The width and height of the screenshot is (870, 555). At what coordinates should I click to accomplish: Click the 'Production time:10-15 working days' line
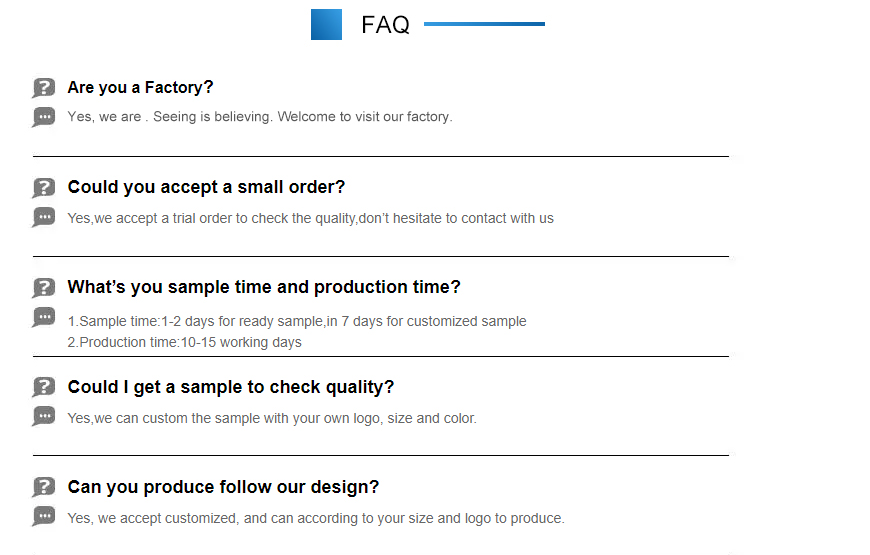[184, 342]
